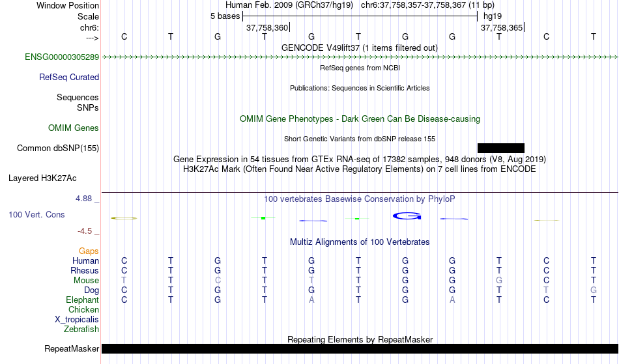The width and height of the screenshot is (619, 364).
Task: Click the GENCODE V49lift37 track title
Action: pos(359,48)
